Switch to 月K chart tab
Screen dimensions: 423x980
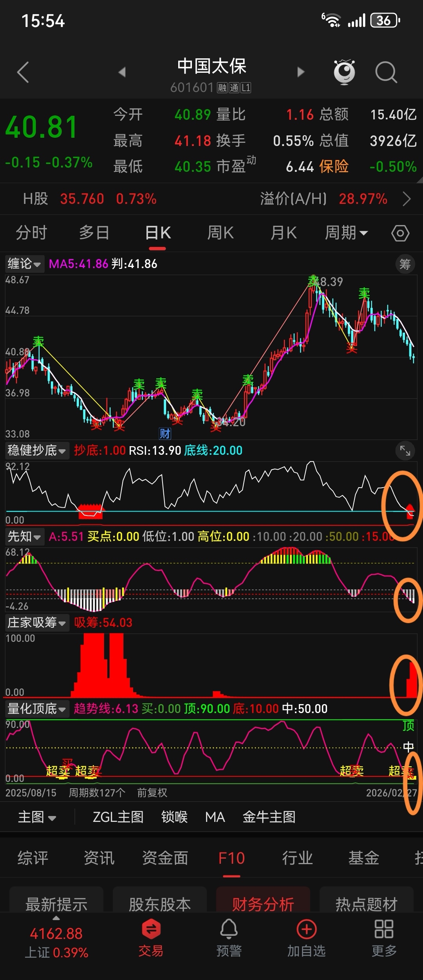point(284,233)
